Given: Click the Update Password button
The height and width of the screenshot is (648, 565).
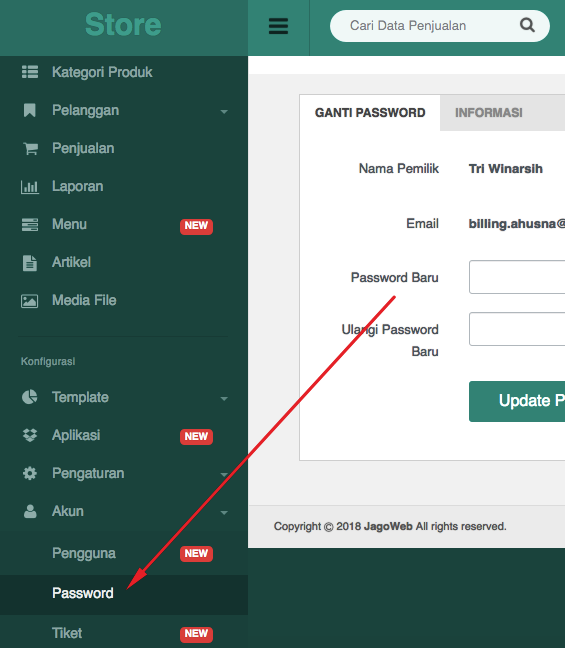Looking at the screenshot, I should [517, 401].
